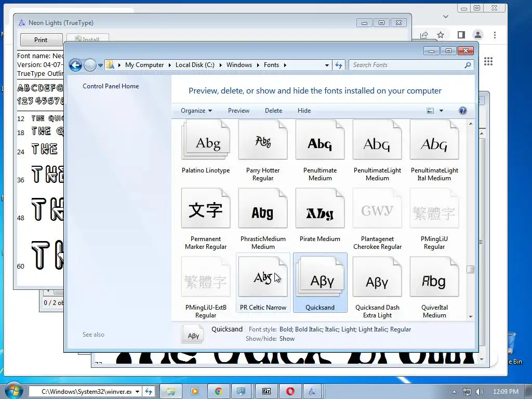
Task: Click the bookmark star in Chrome window
Action: pos(441,35)
